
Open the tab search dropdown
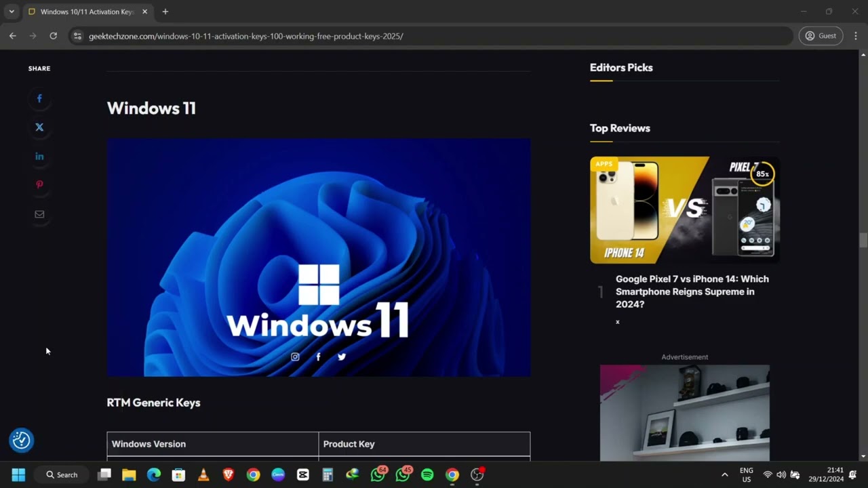(x=12, y=12)
